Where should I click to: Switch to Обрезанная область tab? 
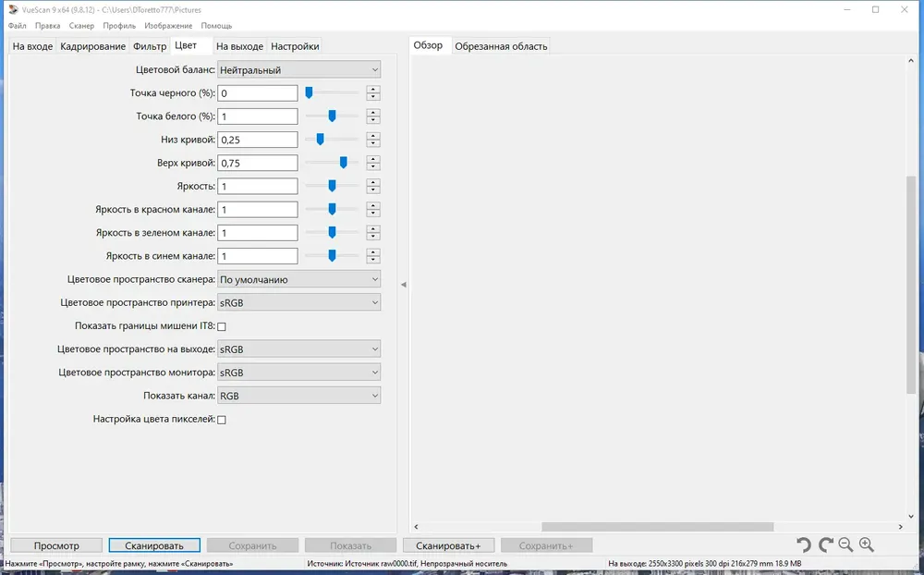coord(501,46)
